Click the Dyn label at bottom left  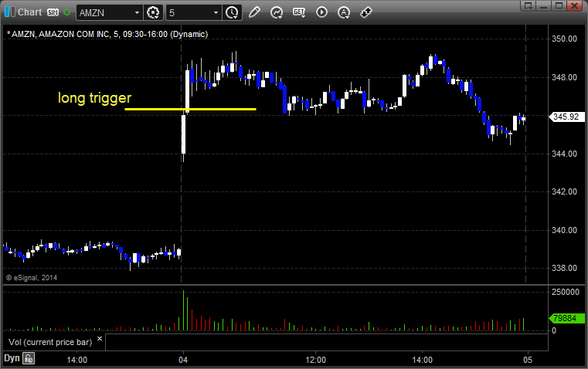click(12, 358)
